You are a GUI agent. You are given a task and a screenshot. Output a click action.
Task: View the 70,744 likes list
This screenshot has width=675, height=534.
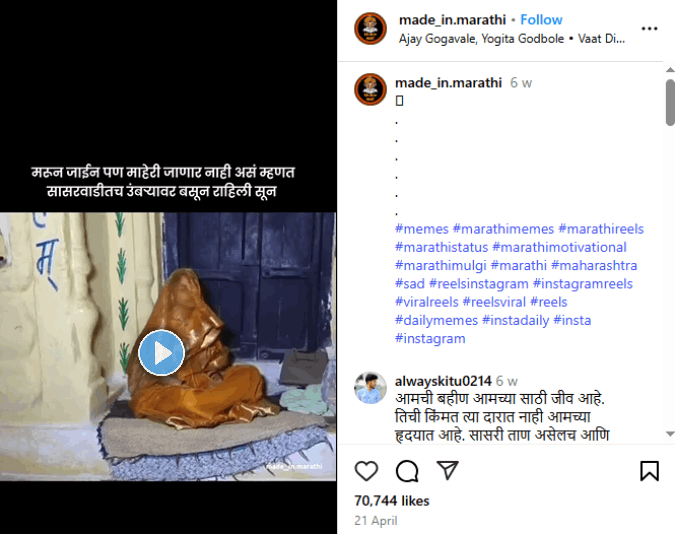tap(392, 501)
